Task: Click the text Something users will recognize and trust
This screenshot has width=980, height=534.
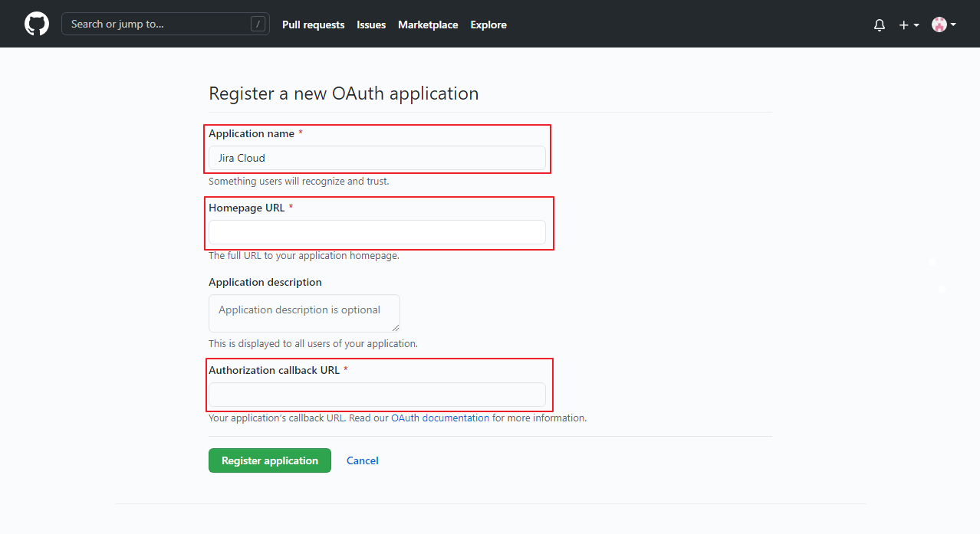Action: click(x=299, y=182)
